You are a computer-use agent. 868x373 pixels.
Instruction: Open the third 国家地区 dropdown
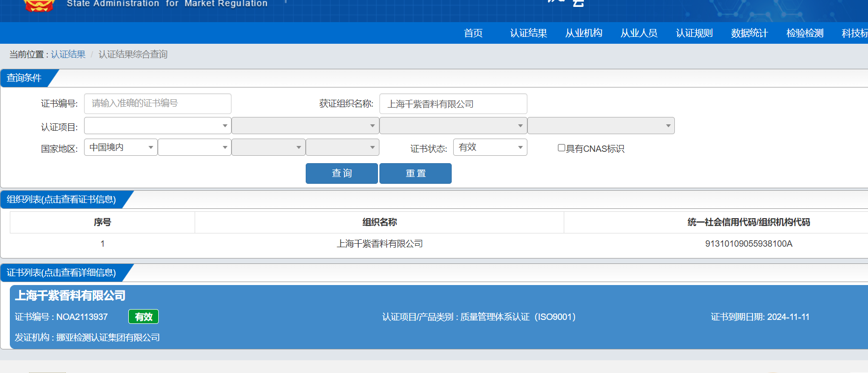pos(268,147)
